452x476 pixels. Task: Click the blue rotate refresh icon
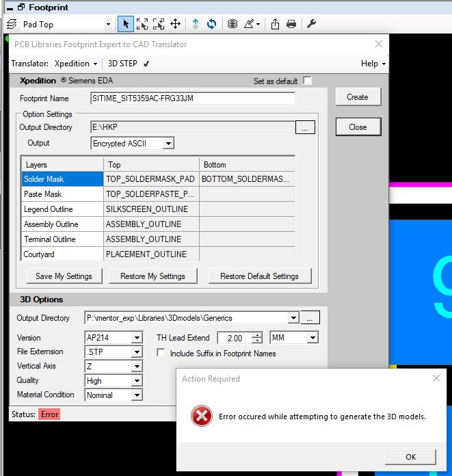(x=211, y=24)
